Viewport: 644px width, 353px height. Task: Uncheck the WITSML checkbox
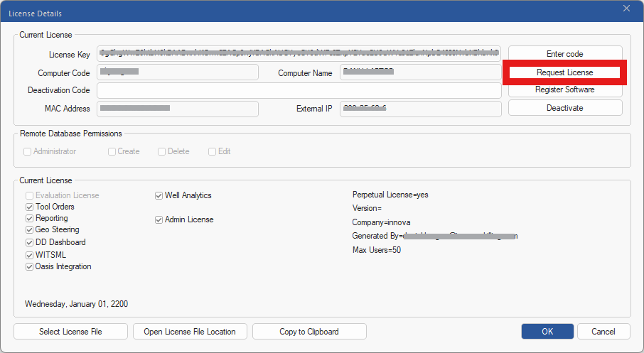(30, 255)
